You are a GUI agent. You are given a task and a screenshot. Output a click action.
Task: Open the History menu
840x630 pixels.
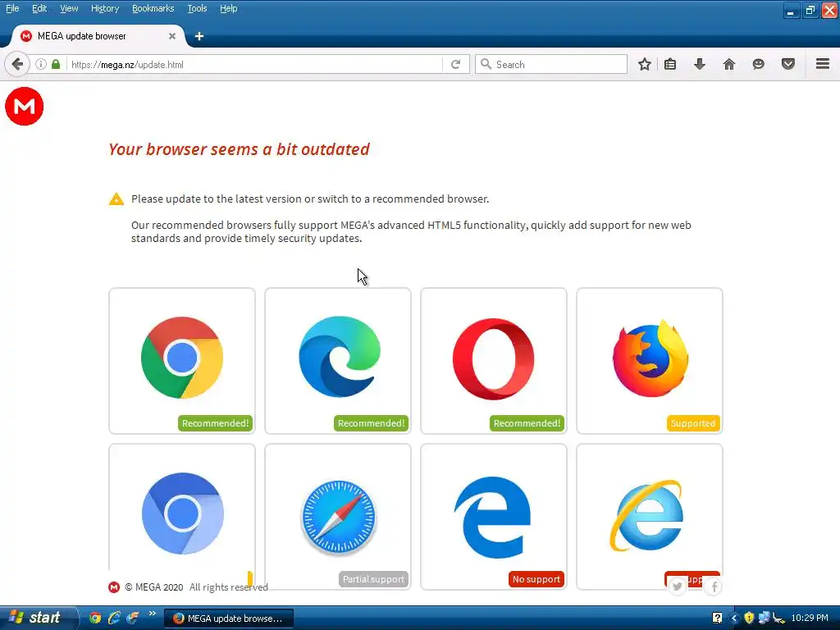point(104,8)
